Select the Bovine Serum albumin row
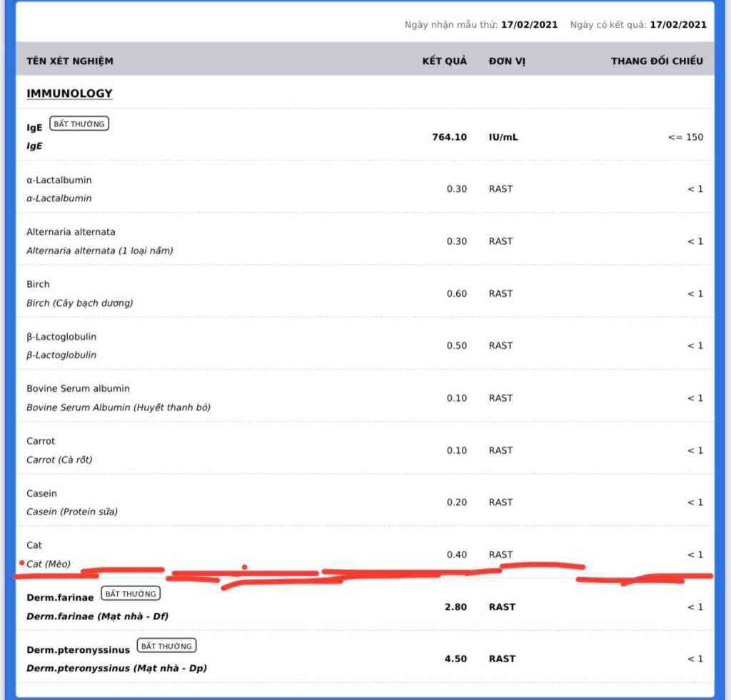This screenshot has height=700, width=731. (x=78, y=389)
